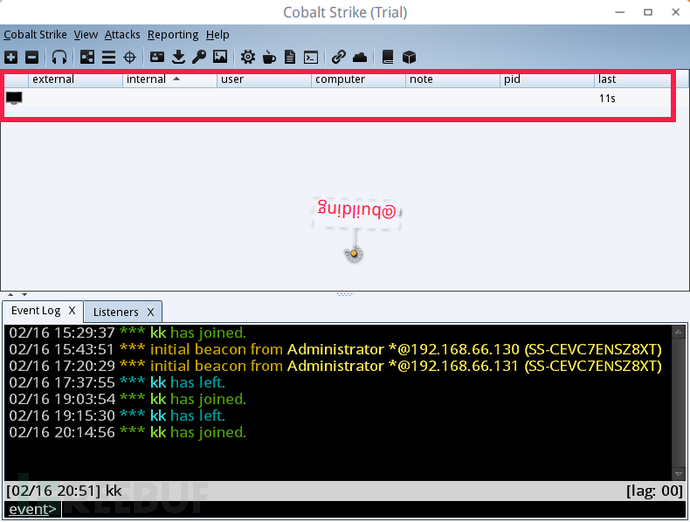Click the @building label in graph

356,211
